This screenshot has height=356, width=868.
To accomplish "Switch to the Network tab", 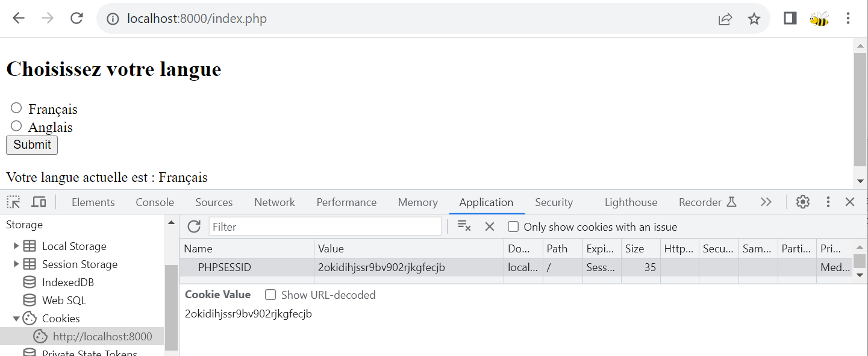I will (274, 202).
